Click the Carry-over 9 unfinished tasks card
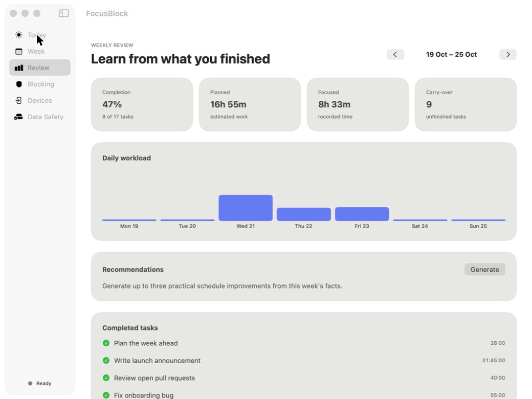This screenshot has height=399, width=532. click(465, 104)
